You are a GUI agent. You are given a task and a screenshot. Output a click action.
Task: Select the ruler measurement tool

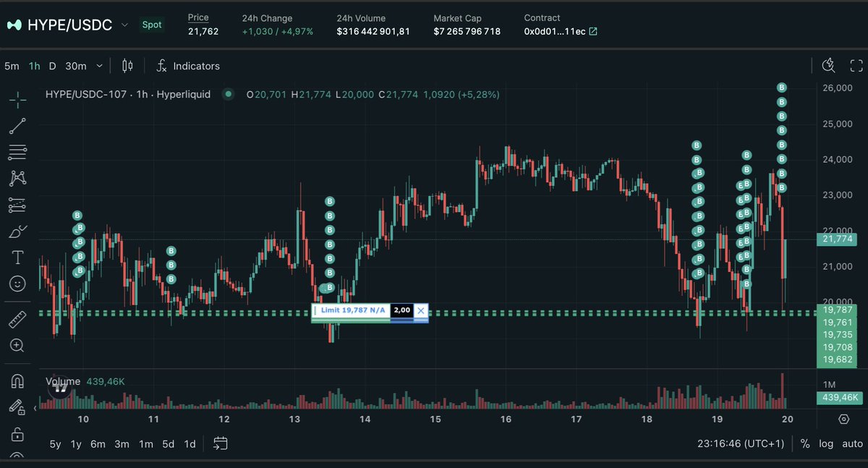(x=17, y=319)
